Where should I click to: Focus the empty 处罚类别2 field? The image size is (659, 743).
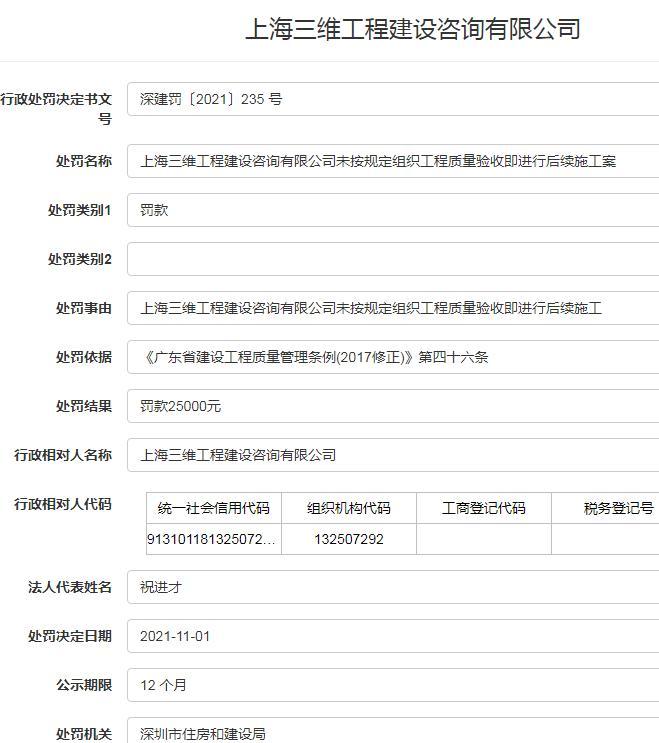click(393, 259)
